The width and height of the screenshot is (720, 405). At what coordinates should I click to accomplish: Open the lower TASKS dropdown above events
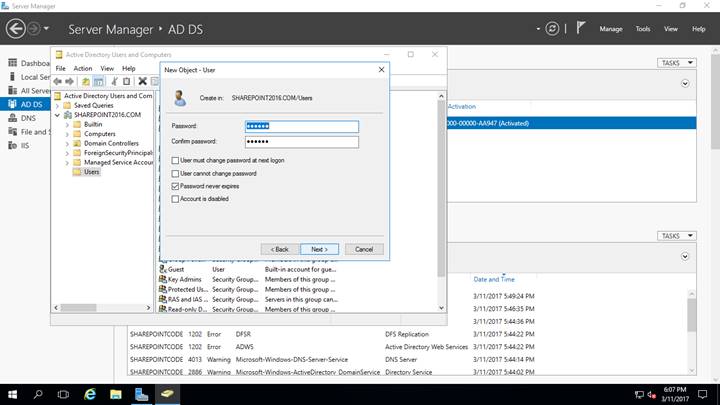676,236
